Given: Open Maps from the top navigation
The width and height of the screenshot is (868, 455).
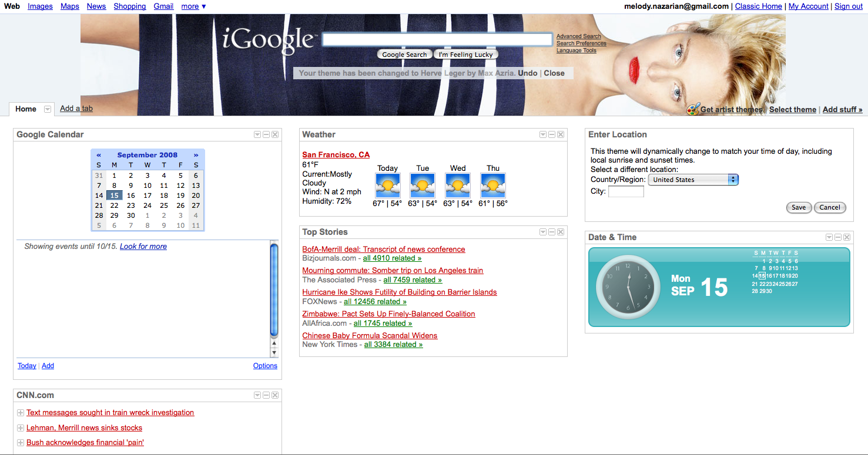Looking at the screenshot, I should pyautogui.click(x=70, y=6).
